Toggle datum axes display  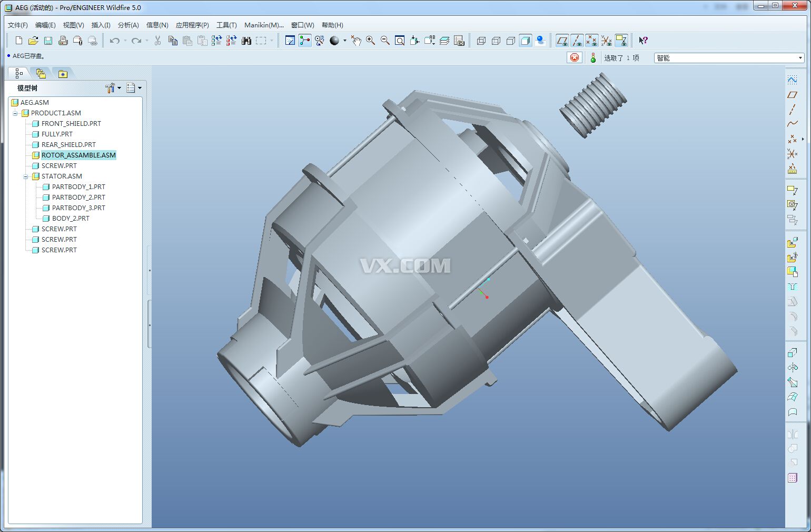point(577,41)
